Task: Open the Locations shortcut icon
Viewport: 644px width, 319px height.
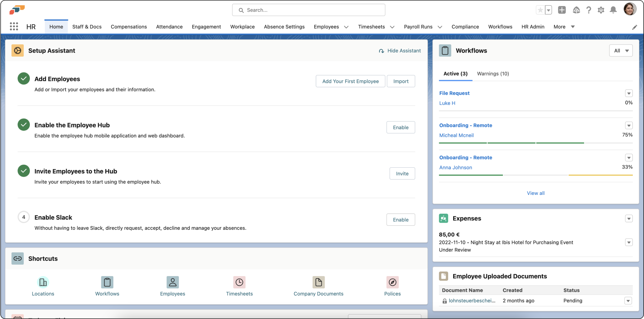Action: (x=43, y=282)
